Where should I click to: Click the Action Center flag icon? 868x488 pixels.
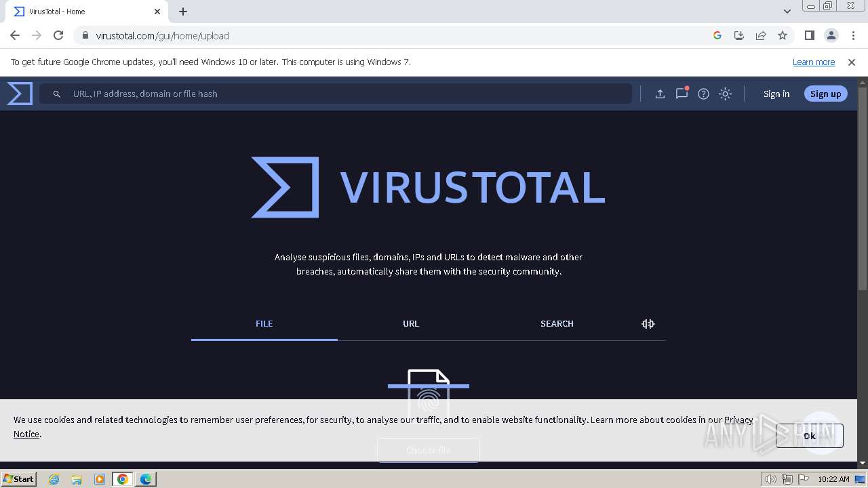tap(803, 479)
